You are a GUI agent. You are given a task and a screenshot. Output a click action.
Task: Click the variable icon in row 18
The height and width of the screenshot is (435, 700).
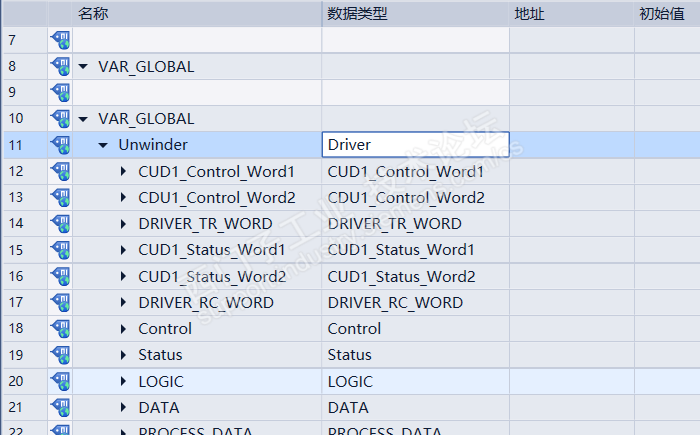(60, 329)
